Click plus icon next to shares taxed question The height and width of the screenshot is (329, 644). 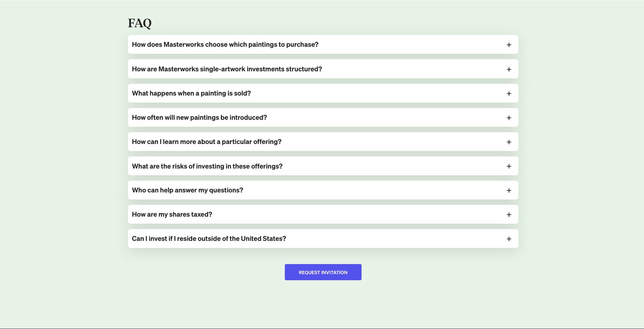[509, 215]
